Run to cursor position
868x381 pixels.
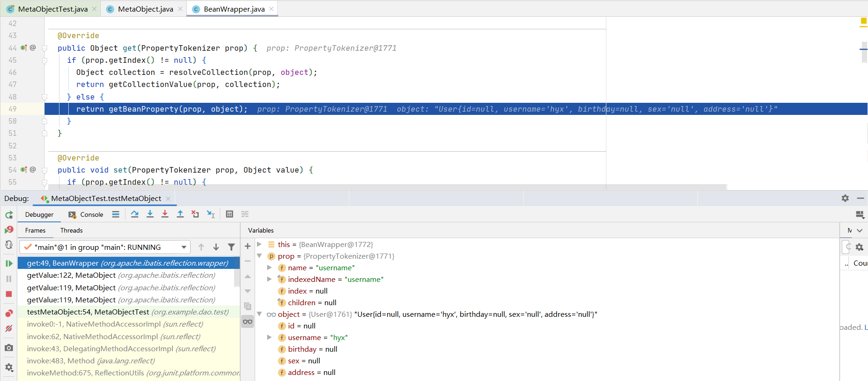click(211, 214)
